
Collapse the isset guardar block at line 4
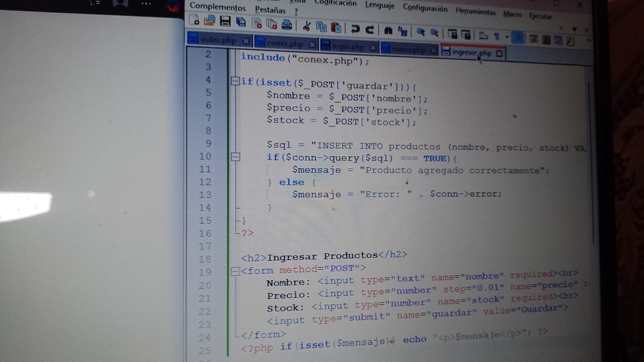click(x=235, y=81)
